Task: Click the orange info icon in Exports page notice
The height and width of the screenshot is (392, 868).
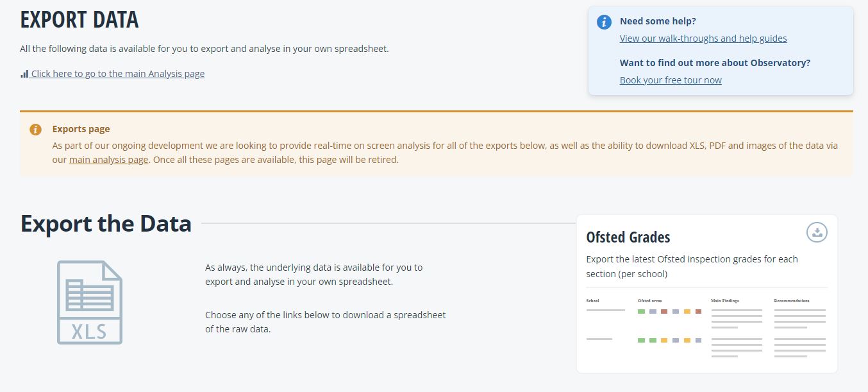Action: (x=36, y=130)
